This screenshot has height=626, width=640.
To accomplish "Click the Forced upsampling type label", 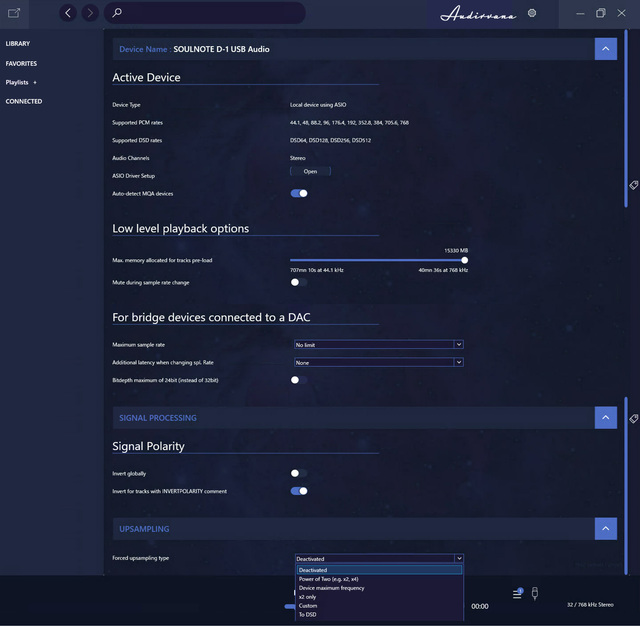I will [x=140, y=558].
